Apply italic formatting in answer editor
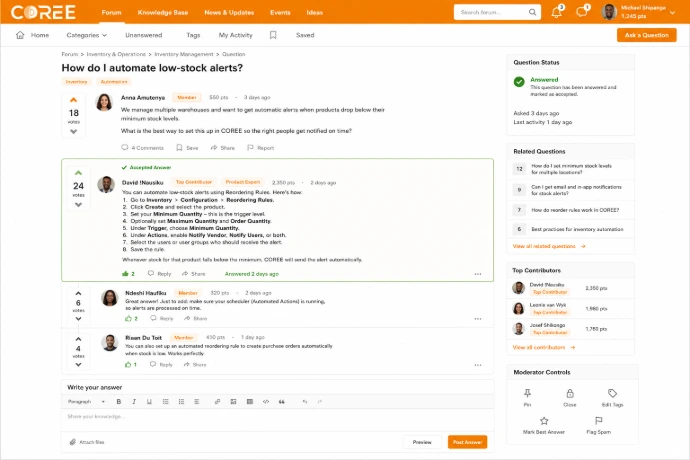690x460 pixels. (x=134, y=401)
